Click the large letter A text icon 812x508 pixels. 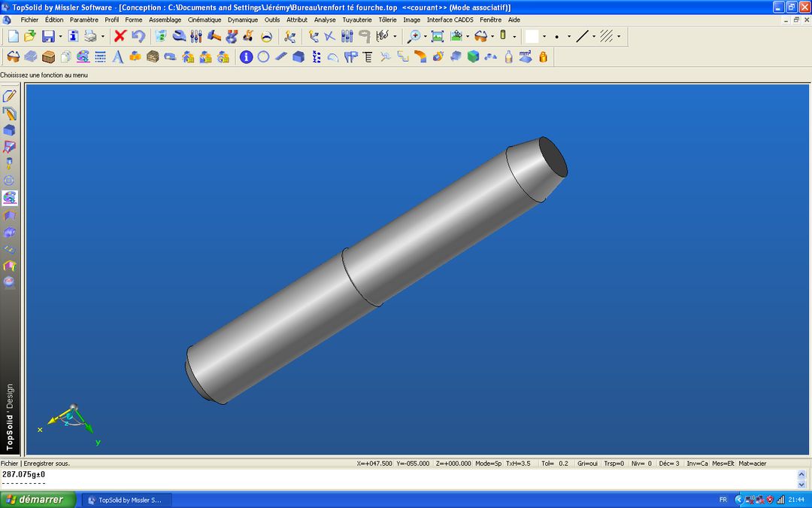point(117,56)
